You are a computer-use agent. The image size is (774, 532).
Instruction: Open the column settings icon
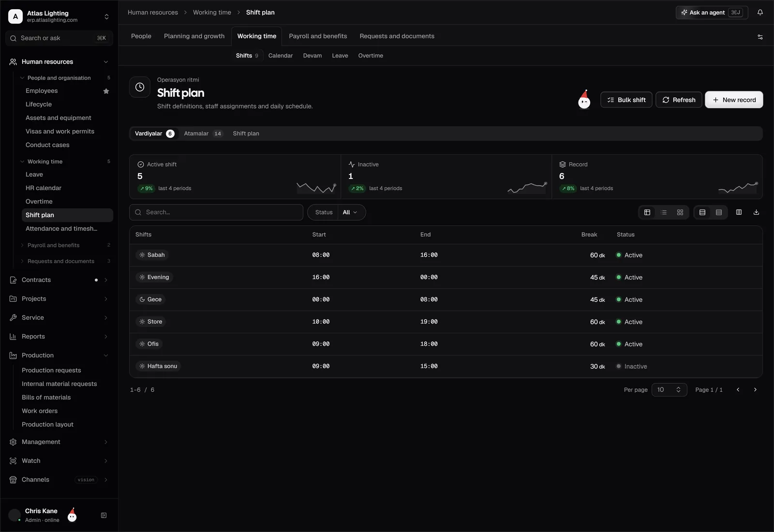tap(739, 212)
